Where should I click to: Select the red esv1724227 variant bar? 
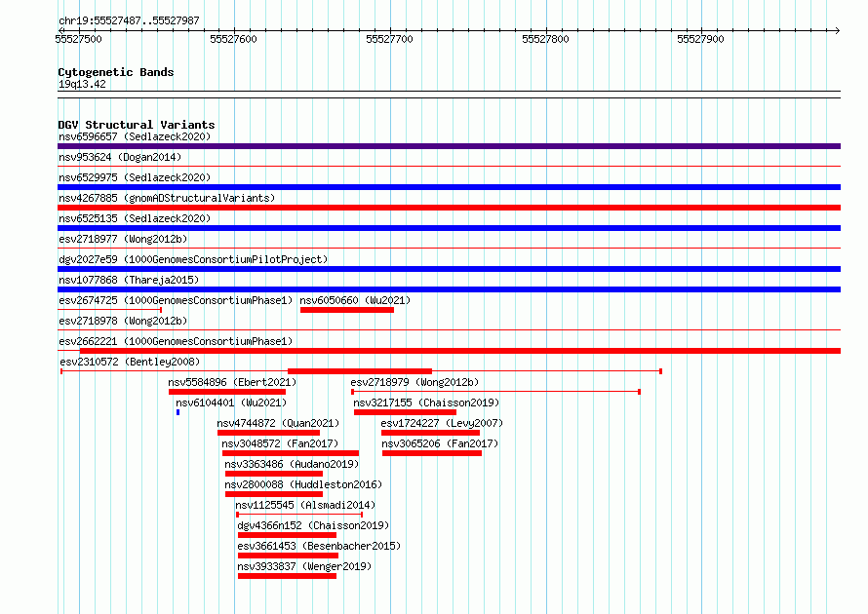[430, 433]
